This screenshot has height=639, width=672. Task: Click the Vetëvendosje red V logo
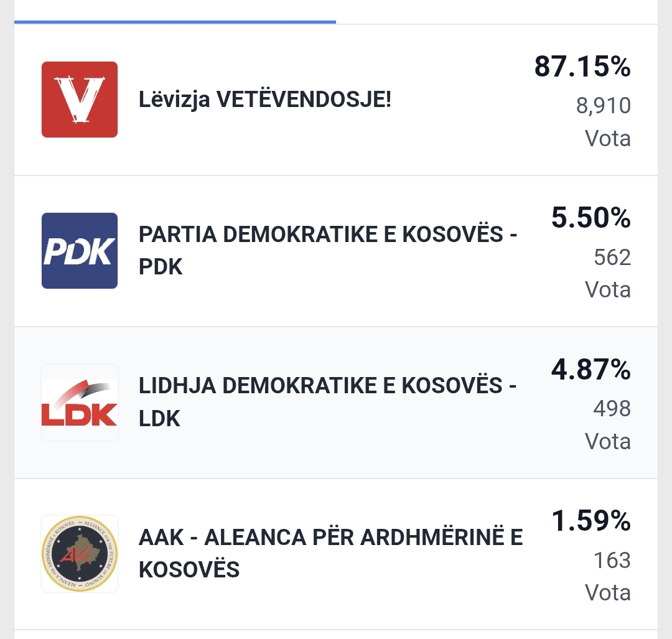tap(80, 100)
